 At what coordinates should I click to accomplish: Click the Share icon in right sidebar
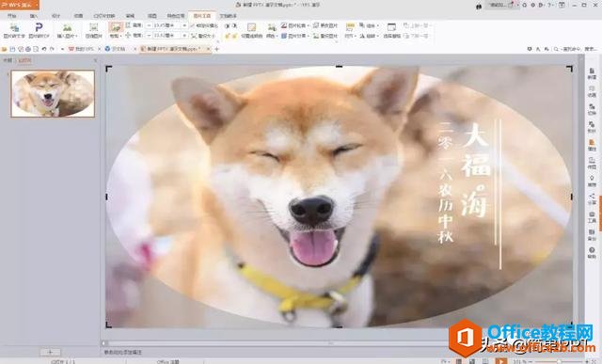[x=592, y=198]
